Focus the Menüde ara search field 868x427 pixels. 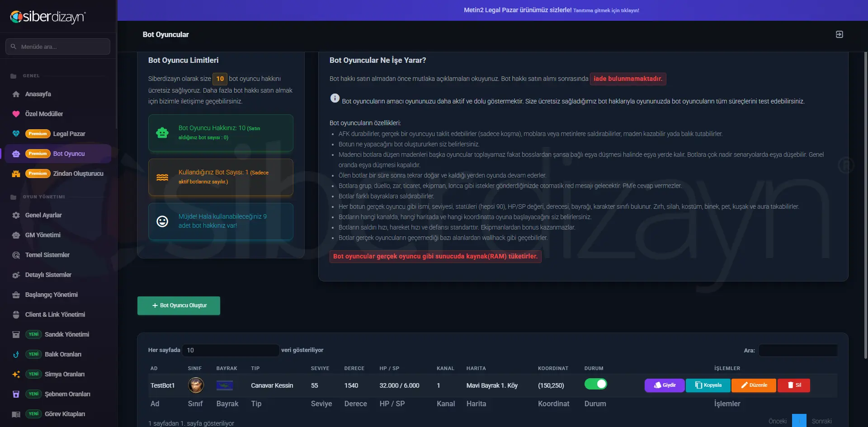58,47
